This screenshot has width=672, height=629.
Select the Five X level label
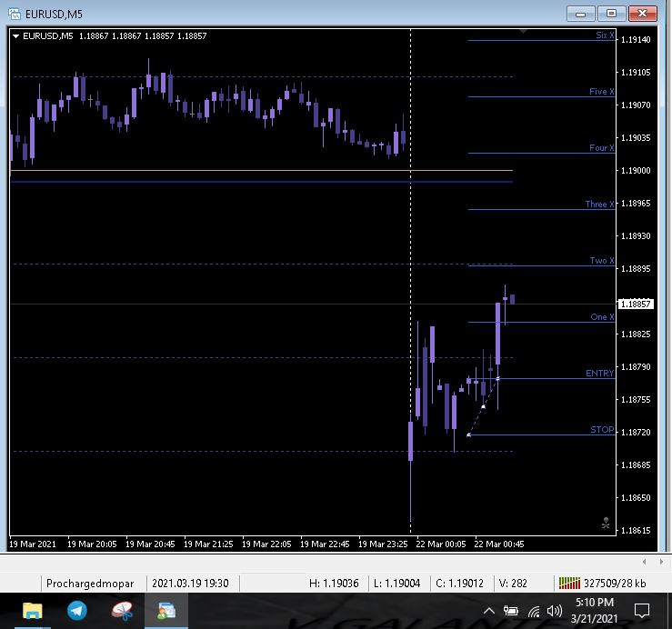pyautogui.click(x=602, y=91)
